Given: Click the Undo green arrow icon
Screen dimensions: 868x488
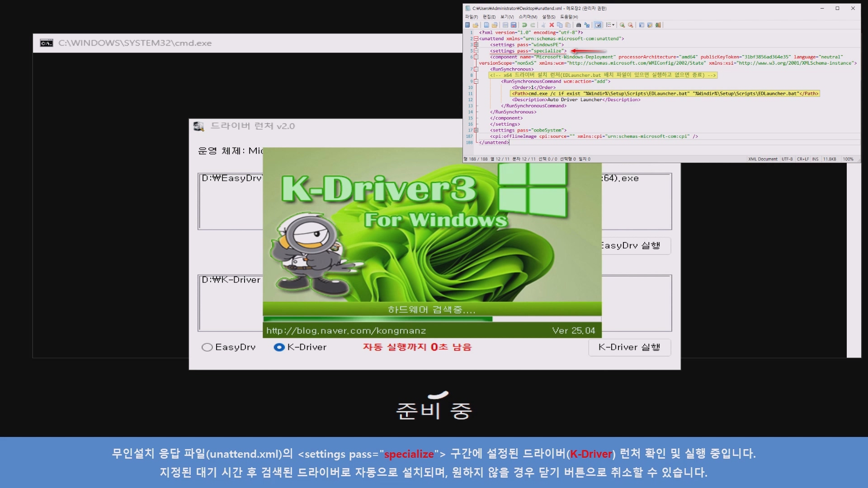Looking at the screenshot, I should coord(524,25).
